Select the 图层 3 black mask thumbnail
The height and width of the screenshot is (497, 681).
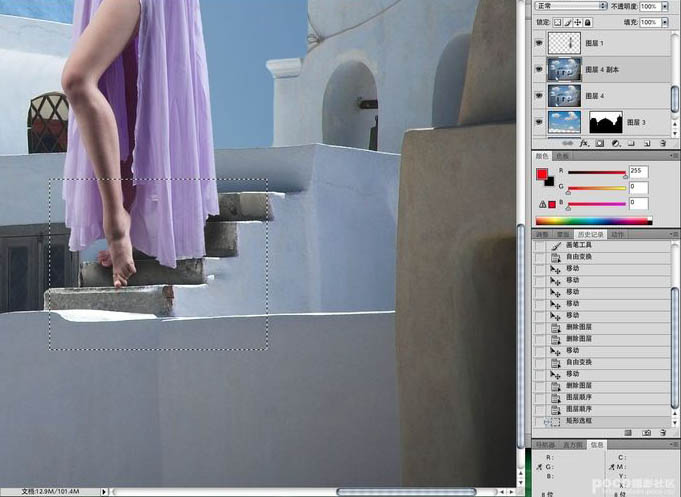coord(606,122)
